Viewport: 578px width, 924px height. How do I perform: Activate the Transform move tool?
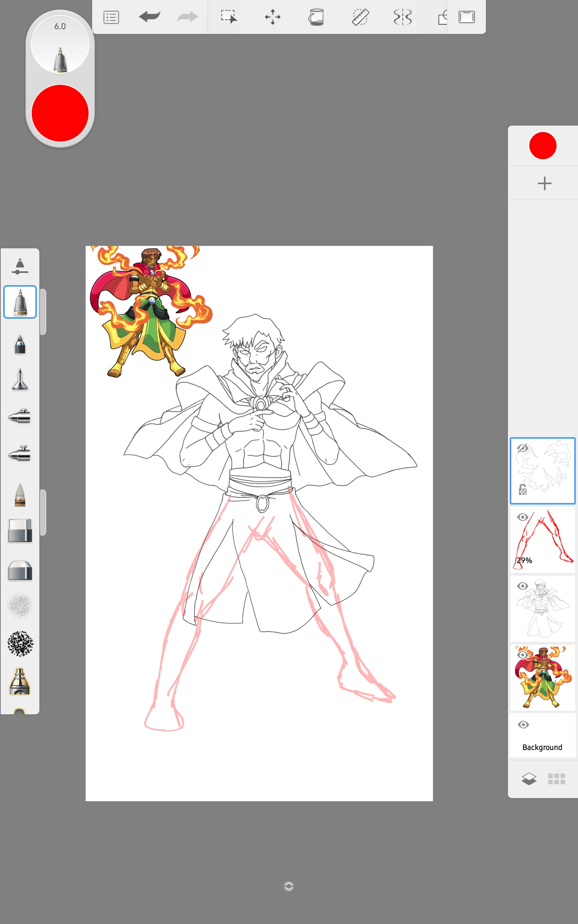(272, 17)
